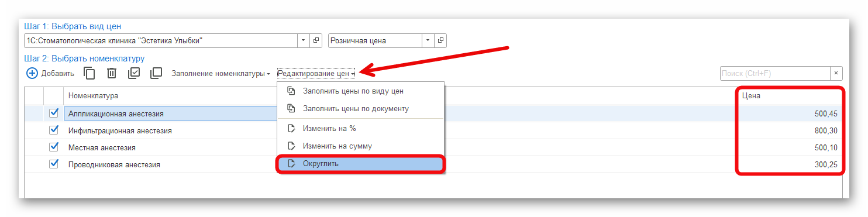Choose Заполнить цены по документу
This screenshot has width=868, height=217.
[x=360, y=109]
